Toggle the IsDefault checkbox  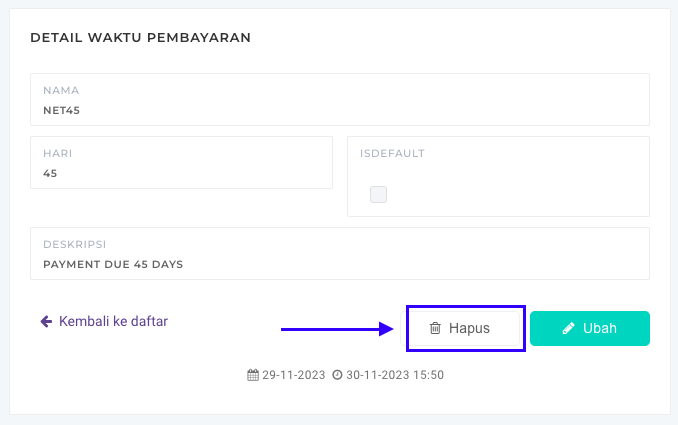click(378, 194)
